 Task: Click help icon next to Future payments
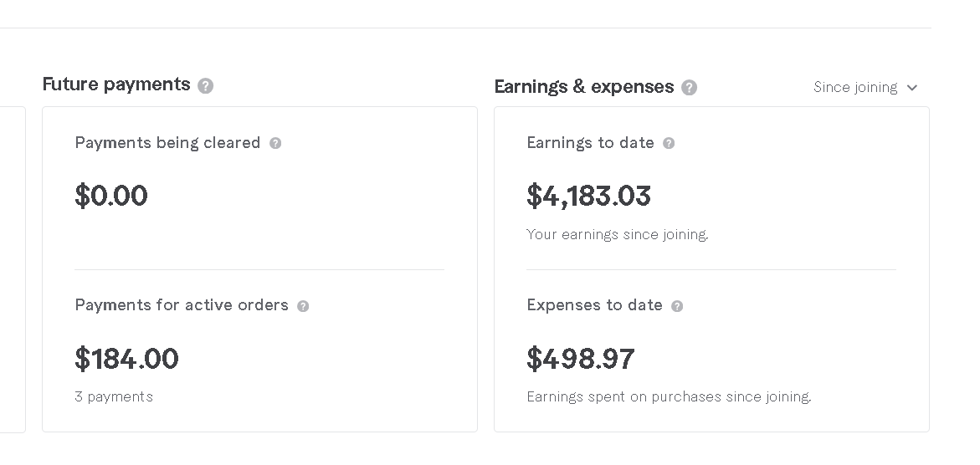(206, 85)
